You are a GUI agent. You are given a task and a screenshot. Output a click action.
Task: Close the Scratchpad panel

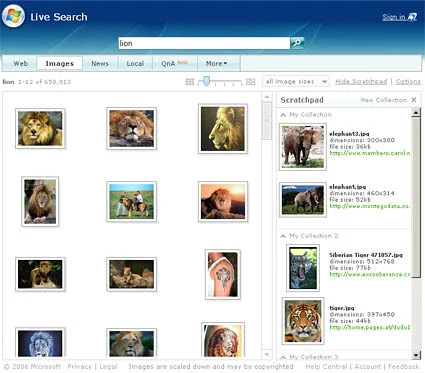pyautogui.click(x=414, y=100)
